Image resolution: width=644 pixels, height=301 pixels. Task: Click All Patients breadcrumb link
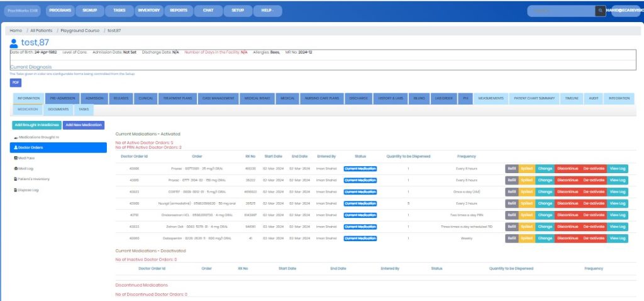point(41,30)
